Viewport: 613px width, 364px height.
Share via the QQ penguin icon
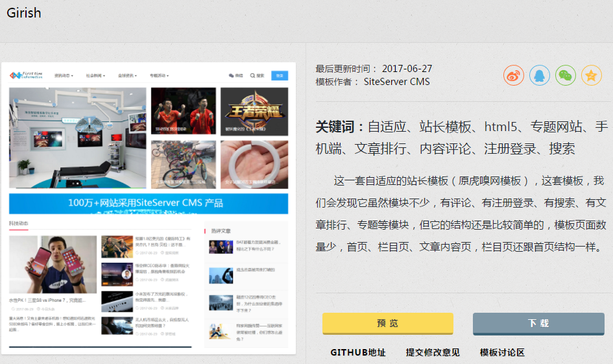coord(539,75)
